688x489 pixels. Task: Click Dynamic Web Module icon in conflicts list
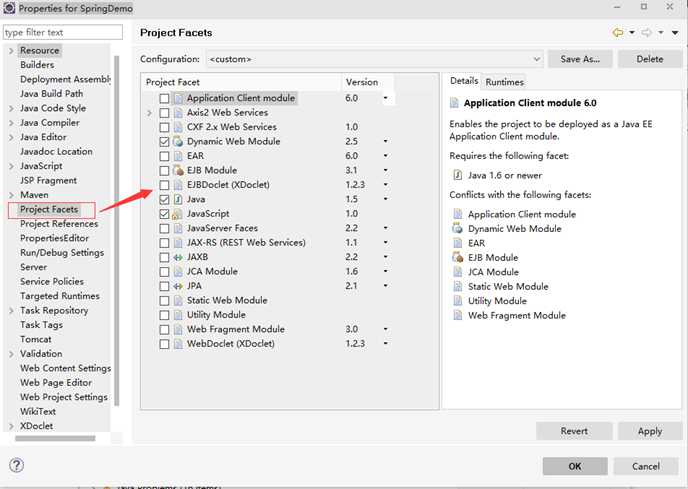tap(457, 228)
